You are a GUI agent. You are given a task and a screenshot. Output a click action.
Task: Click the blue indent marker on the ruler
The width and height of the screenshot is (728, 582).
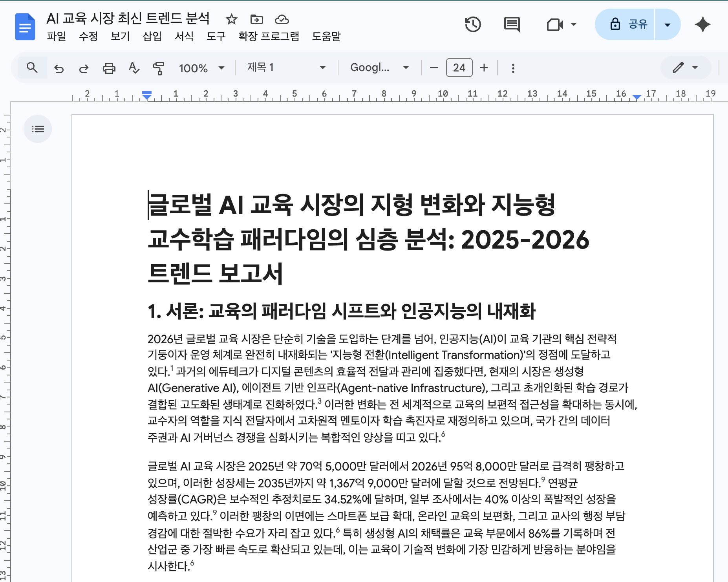[146, 94]
